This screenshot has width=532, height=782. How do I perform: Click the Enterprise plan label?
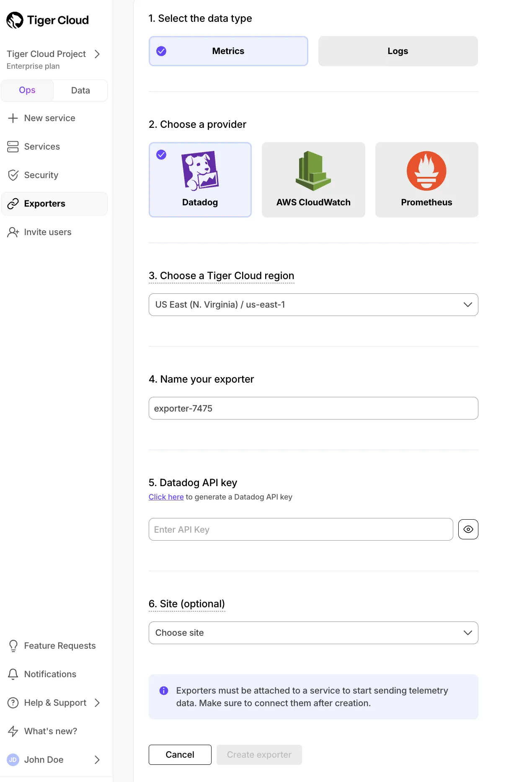(x=33, y=66)
